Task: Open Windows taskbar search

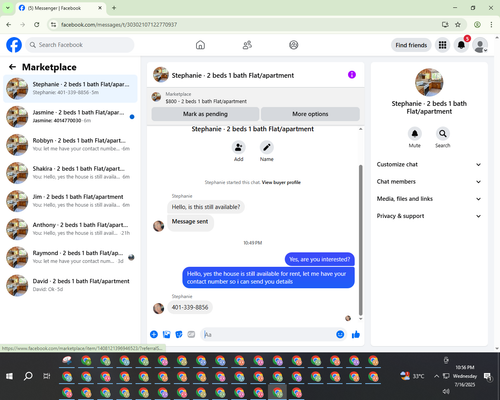Action: pos(28,376)
